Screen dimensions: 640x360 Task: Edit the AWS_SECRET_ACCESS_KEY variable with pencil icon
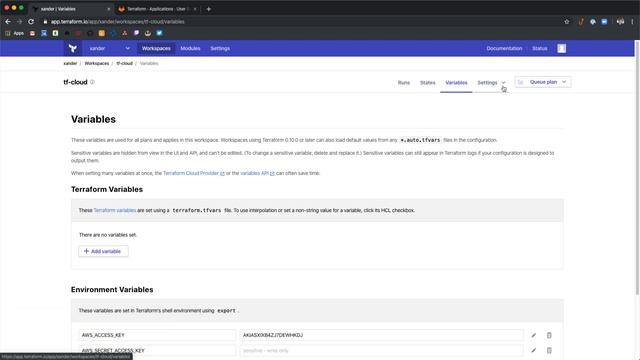tap(533, 350)
